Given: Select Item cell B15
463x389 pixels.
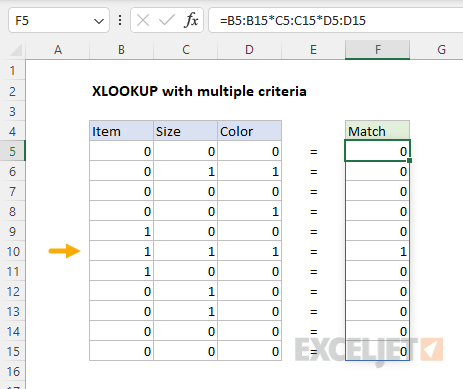Looking at the screenshot, I should pos(121,351).
